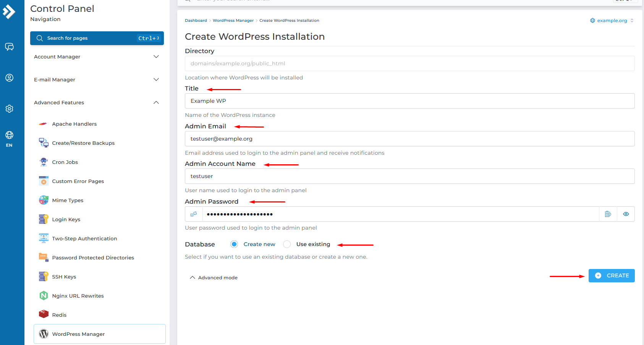Click the generate random password icon
Viewport: 644px width, 345px height.
194,214
